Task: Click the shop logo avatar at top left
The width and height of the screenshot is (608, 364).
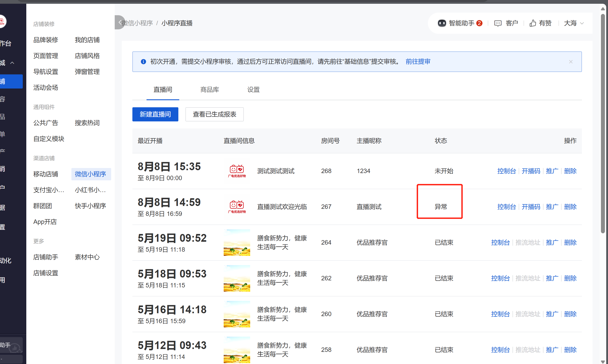Action: [2, 22]
